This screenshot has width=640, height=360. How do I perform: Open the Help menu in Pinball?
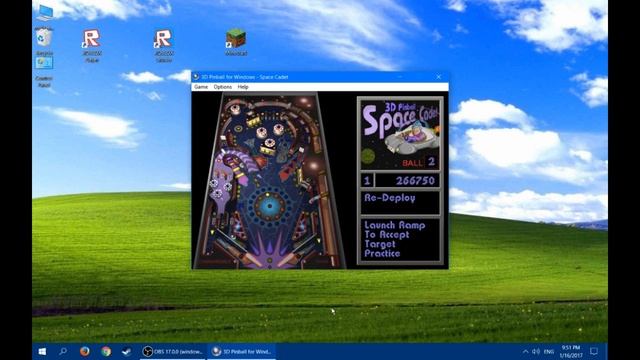(x=243, y=87)
